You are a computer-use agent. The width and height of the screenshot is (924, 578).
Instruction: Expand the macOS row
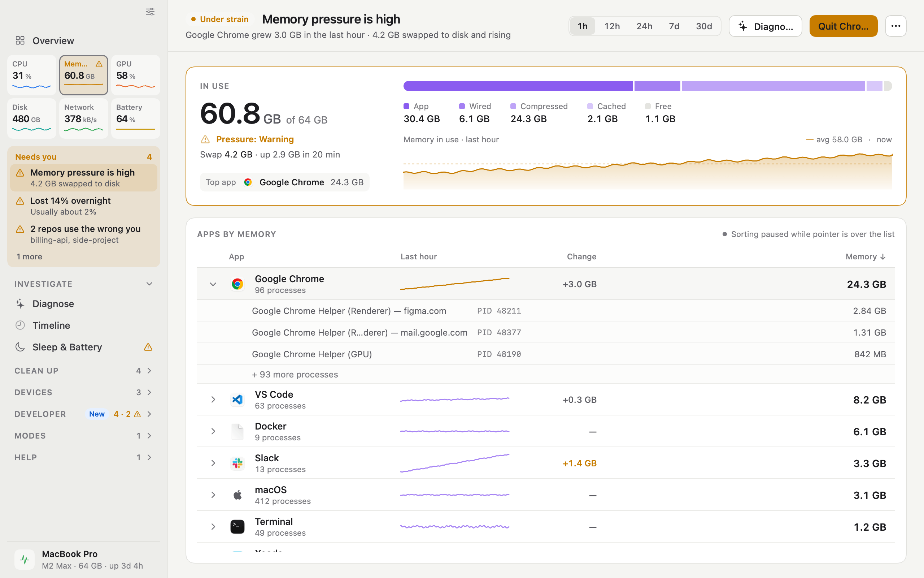(x=213, y=495)
